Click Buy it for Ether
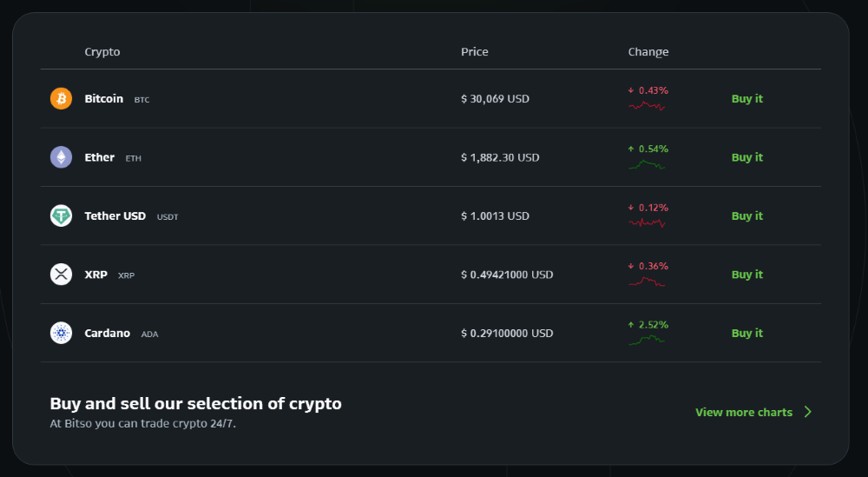868x477 pixels. point(746,157)
